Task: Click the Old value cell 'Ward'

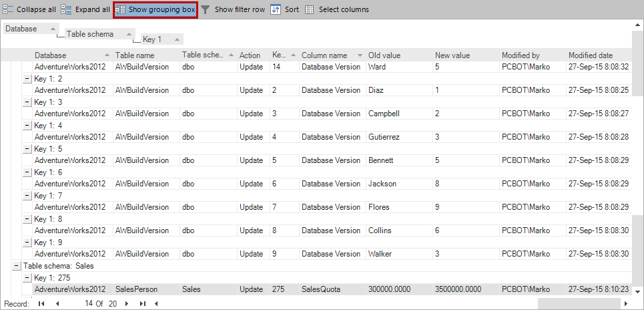Action: coord(399,67)
